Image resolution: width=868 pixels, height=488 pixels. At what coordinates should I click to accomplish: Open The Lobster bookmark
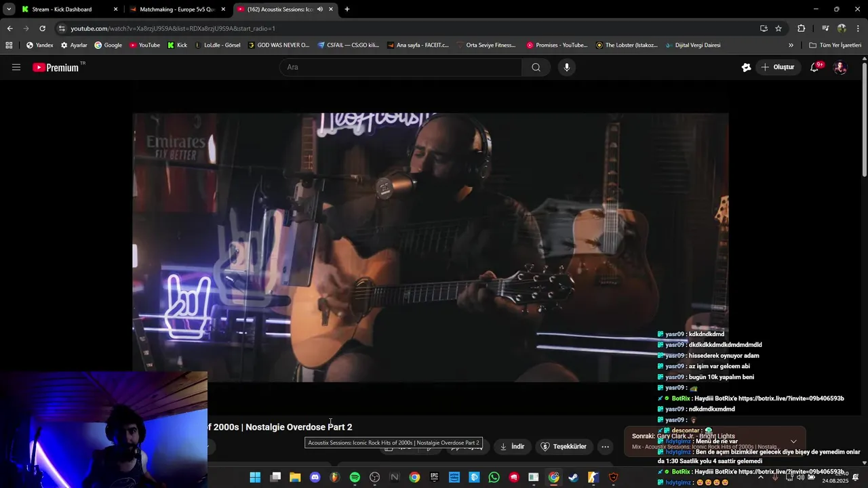[x=627, y=45]
